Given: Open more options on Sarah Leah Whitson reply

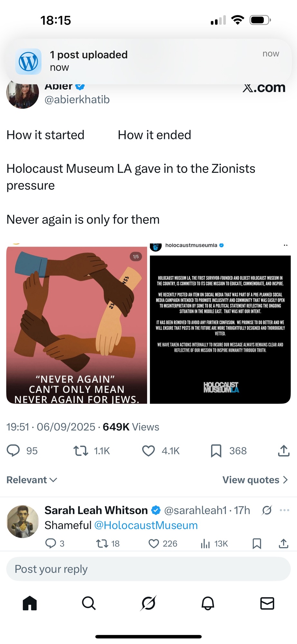Looking at the screenshot, I should (284, 510).
